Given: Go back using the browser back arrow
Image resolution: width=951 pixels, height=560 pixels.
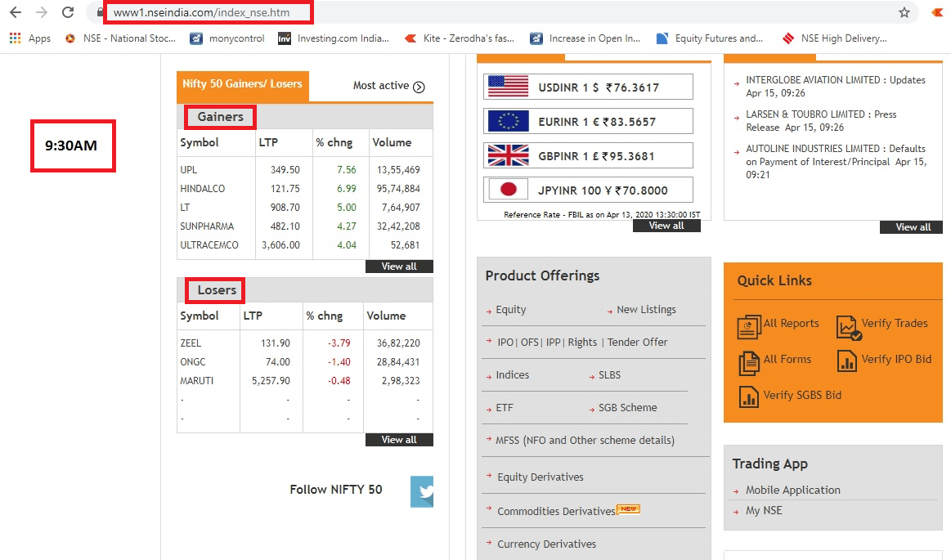Looking at the screenshot, I should tap(16, 12).
